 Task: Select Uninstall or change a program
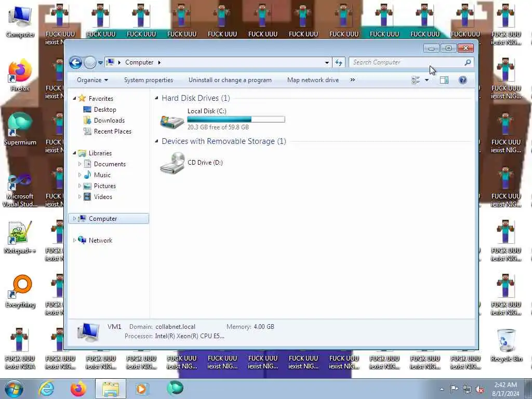click(230, 80)
